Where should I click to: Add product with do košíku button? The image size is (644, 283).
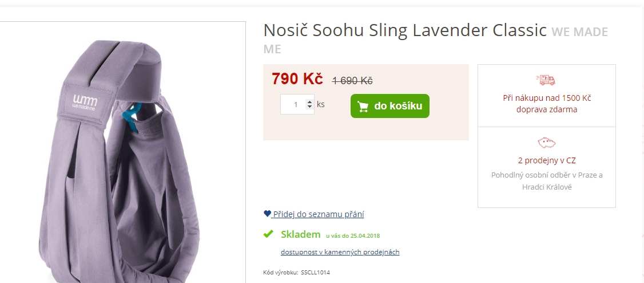coord(389,106)
